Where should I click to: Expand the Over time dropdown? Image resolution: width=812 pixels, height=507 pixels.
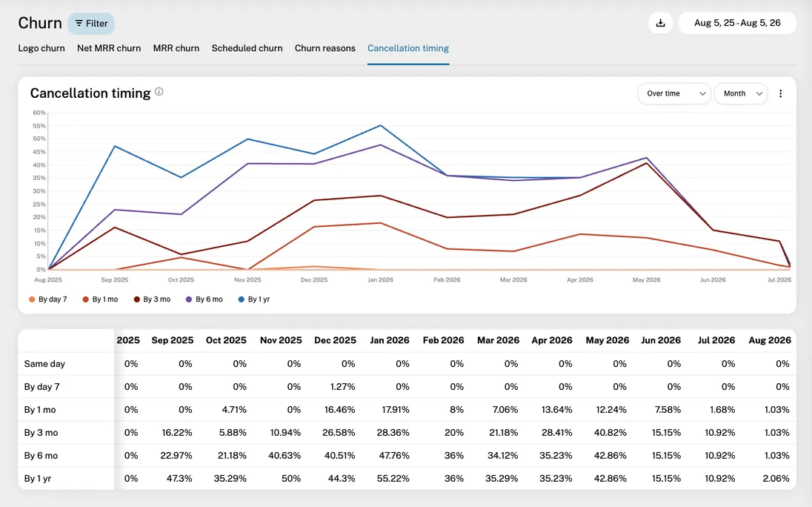(x=674, y=93)
